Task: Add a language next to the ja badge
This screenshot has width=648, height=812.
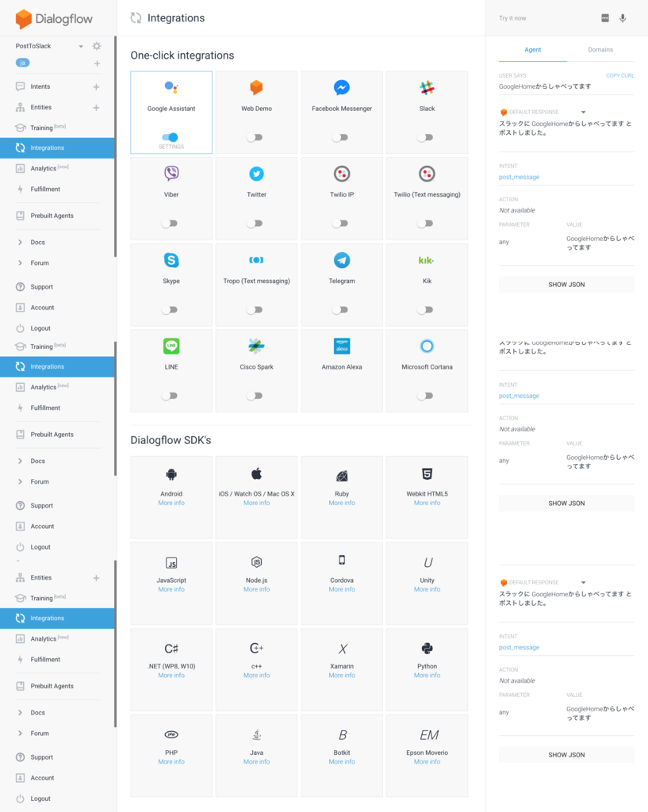Action: point(97,63)
